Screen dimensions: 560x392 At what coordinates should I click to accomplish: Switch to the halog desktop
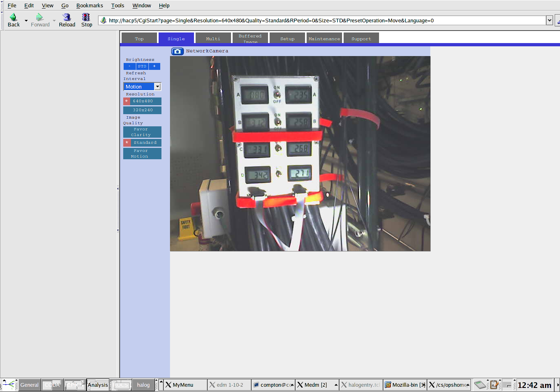pyautogui.click(x=143, y=385)
